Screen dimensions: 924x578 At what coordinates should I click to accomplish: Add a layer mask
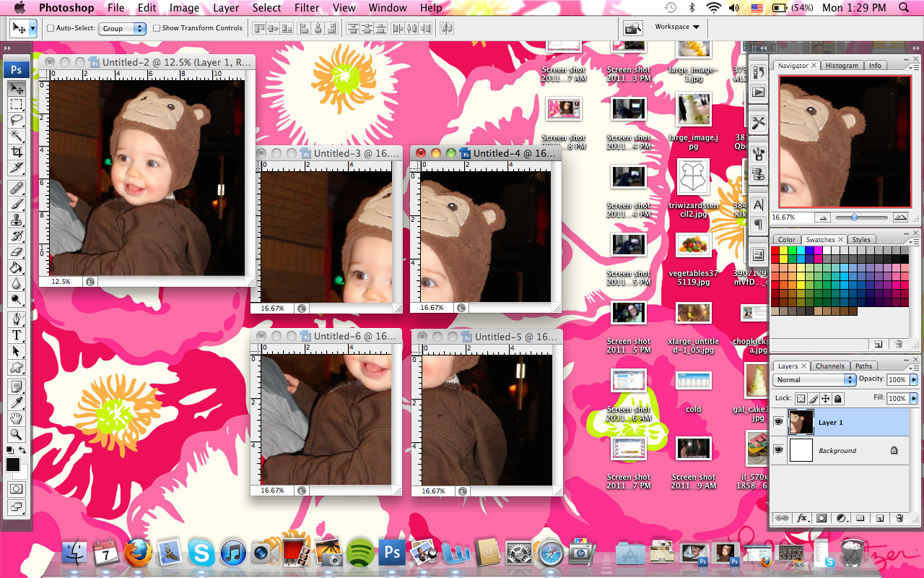coord(821,517)
